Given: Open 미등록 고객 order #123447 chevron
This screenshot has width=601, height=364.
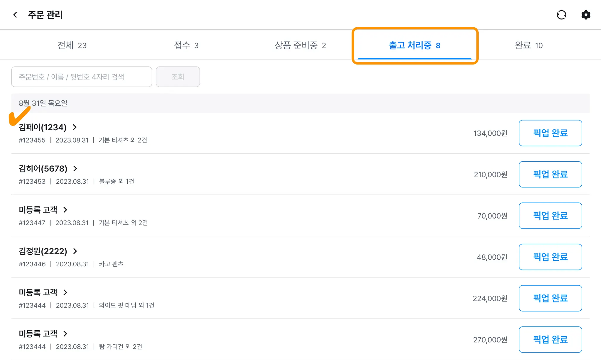Looking at the screenshot, I should point(65,210).
